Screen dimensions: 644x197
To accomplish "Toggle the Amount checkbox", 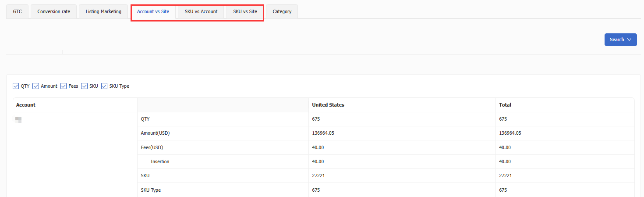I will (36, 86).
